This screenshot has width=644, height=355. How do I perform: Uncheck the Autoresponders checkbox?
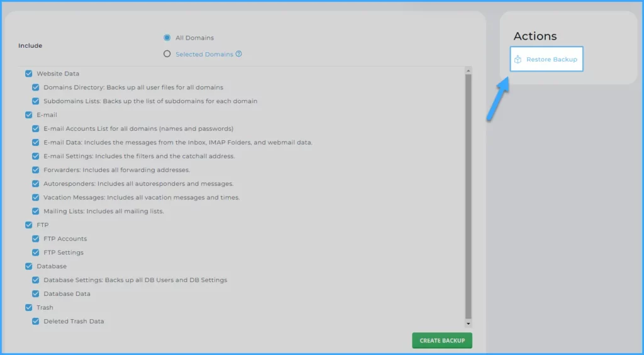click(x=36, y=184)
